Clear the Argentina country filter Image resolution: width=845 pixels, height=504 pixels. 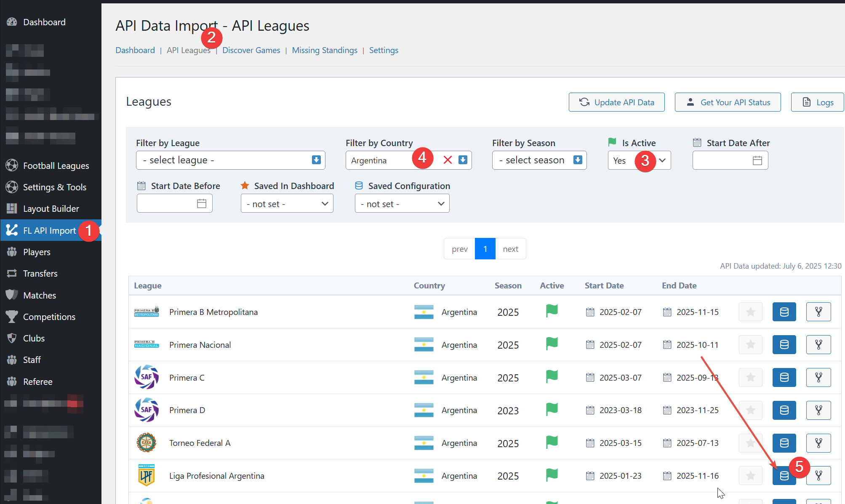click(448, 160)
